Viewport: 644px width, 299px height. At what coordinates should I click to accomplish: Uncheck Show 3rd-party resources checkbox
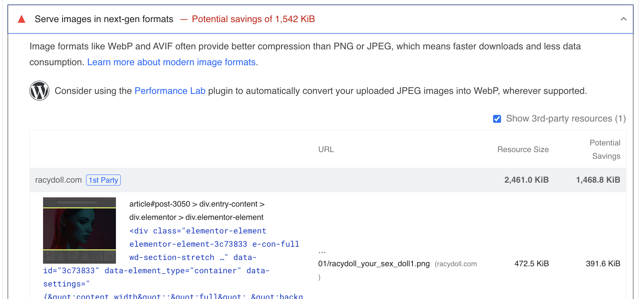click(497, 119)
